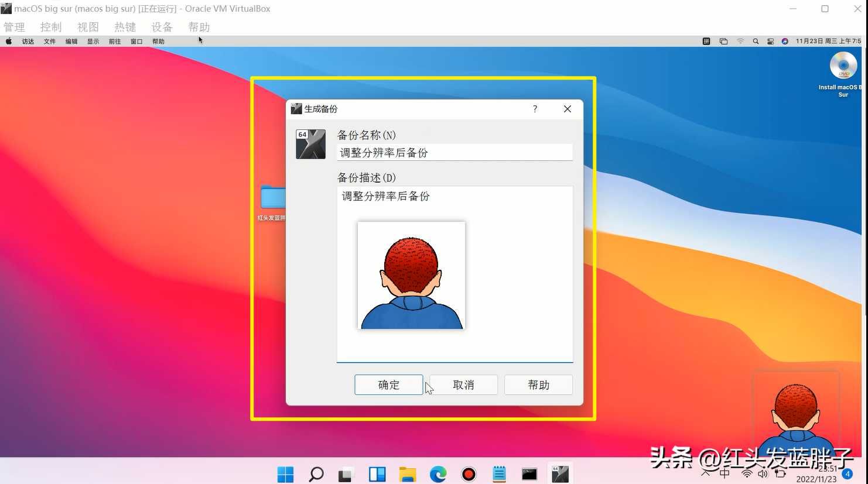868x484 pixels.
Task: Open the VirtualBox 控制 menu
Action: pyautogui.click(x=51, y=27)
